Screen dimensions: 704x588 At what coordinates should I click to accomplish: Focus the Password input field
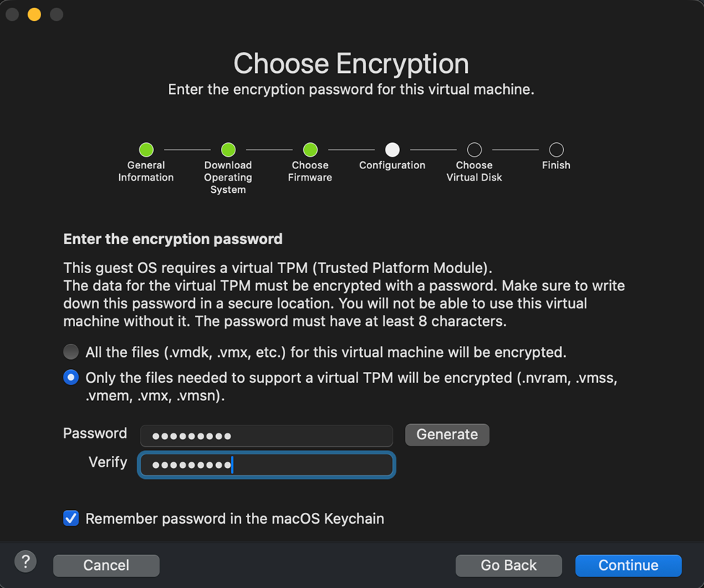tap(266, 436)
